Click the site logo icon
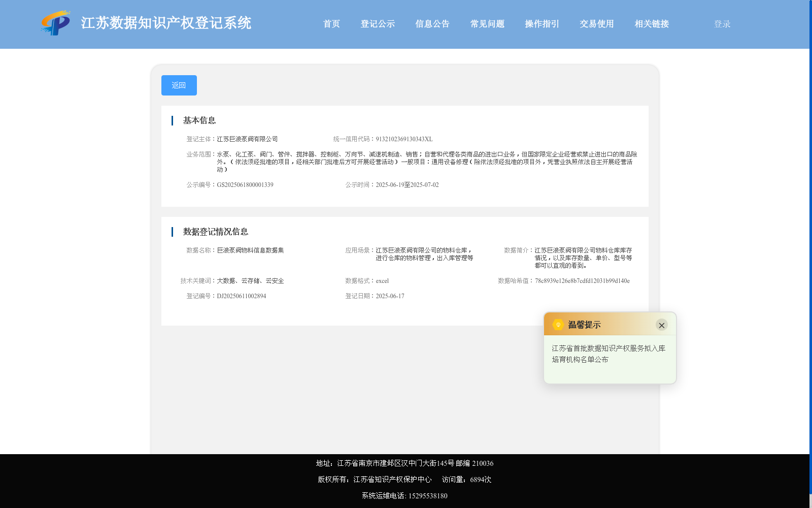This screenshot has height=508, width=812. pyautogui.click(x=55, y=23)
